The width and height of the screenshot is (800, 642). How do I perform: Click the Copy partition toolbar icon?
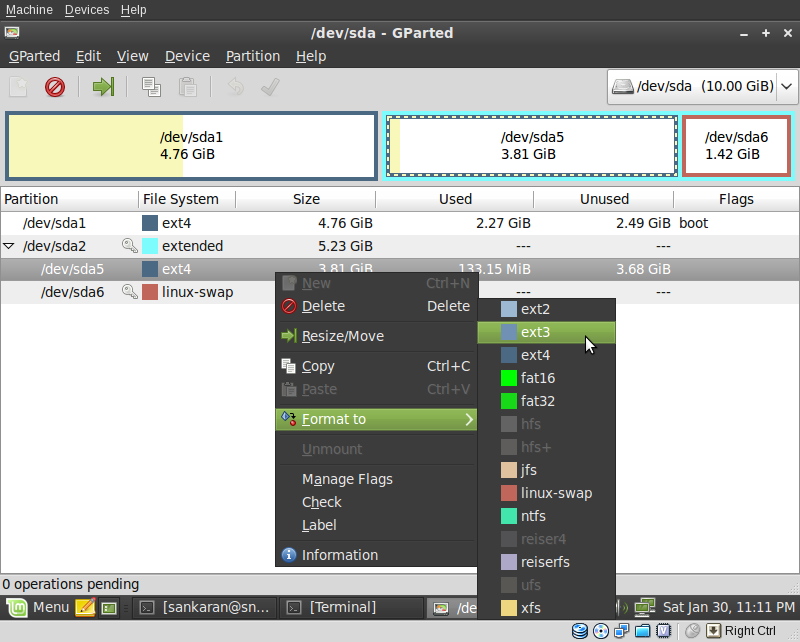[150, 87]
